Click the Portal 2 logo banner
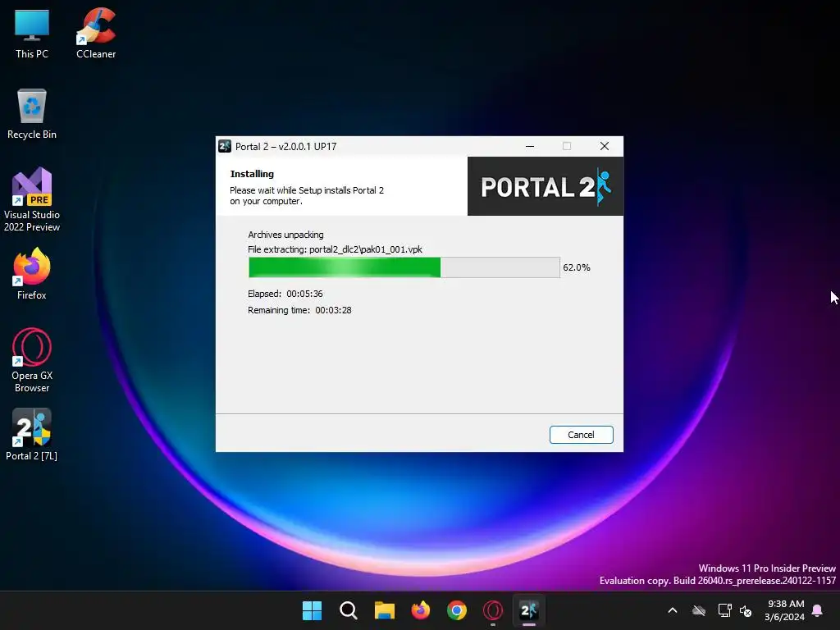Viewport: 840px width, 630px height. (546, 186)
